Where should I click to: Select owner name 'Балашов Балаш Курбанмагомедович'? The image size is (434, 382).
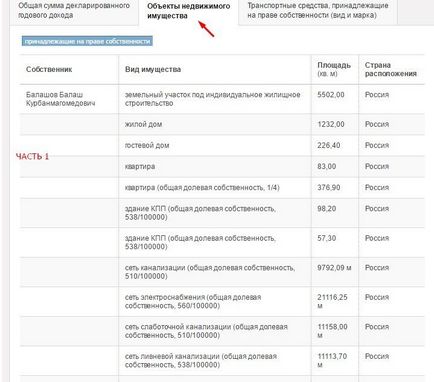[61, 99]
